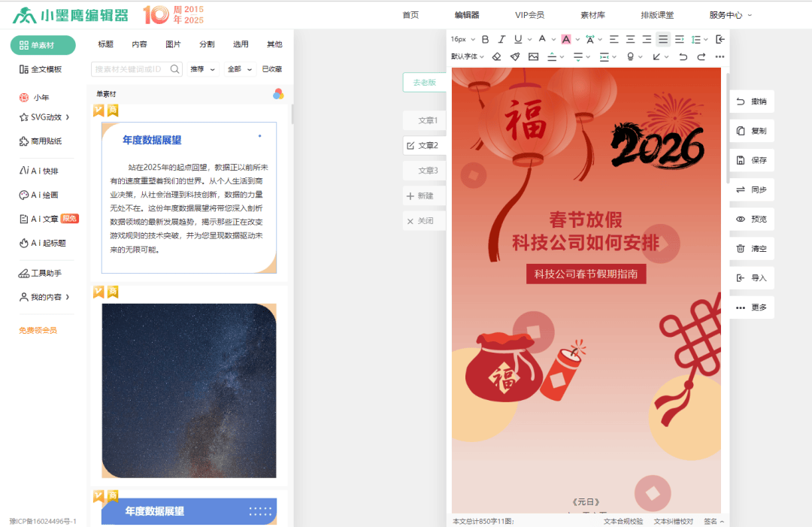The height and width of the screenshot is (527, 812).
Task: Click the 预览 preview button
Action: click(x=752, y=220)
